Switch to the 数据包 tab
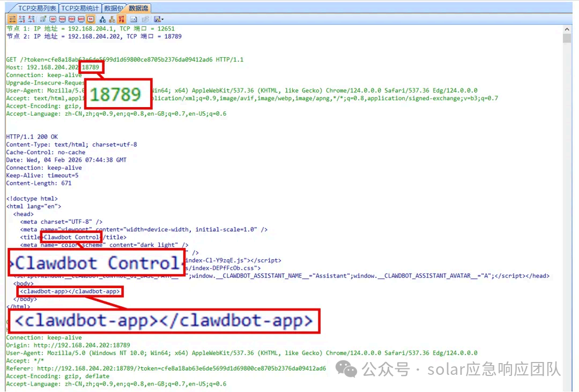Screen dimensions: 579x392 113,8
